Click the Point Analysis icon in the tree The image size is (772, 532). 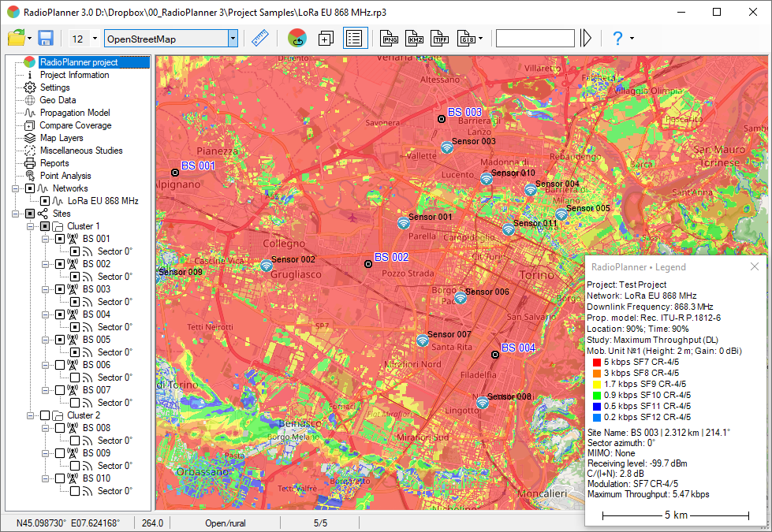[x=30, y=176]
